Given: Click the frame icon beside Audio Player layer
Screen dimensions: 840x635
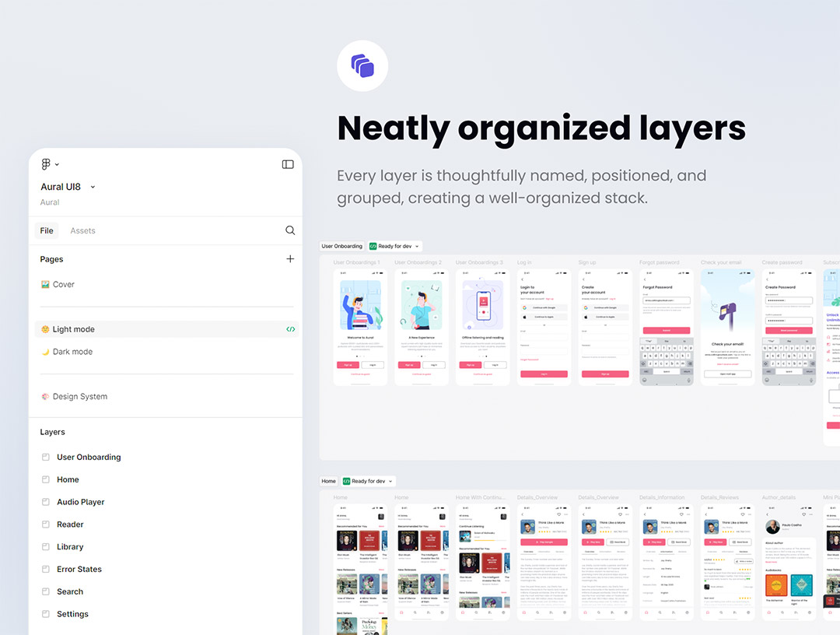Looking at the screenshot, I should coord(46,502).
